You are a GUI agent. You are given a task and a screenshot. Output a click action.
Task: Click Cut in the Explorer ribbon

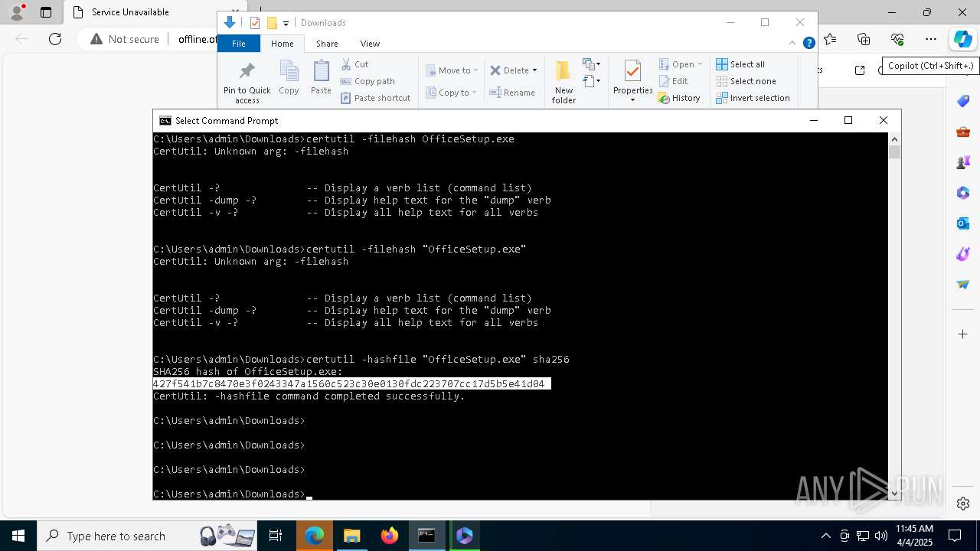point(354,64)
